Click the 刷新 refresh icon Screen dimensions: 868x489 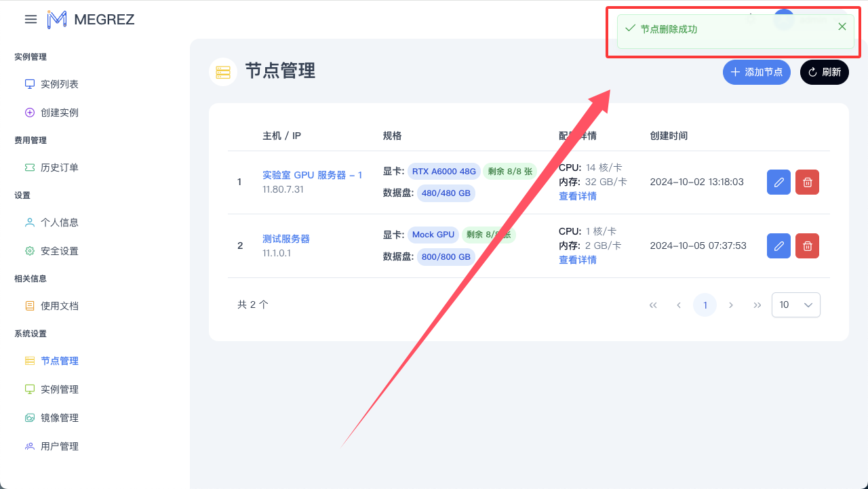pyautogui.click(x=813, y=72)
